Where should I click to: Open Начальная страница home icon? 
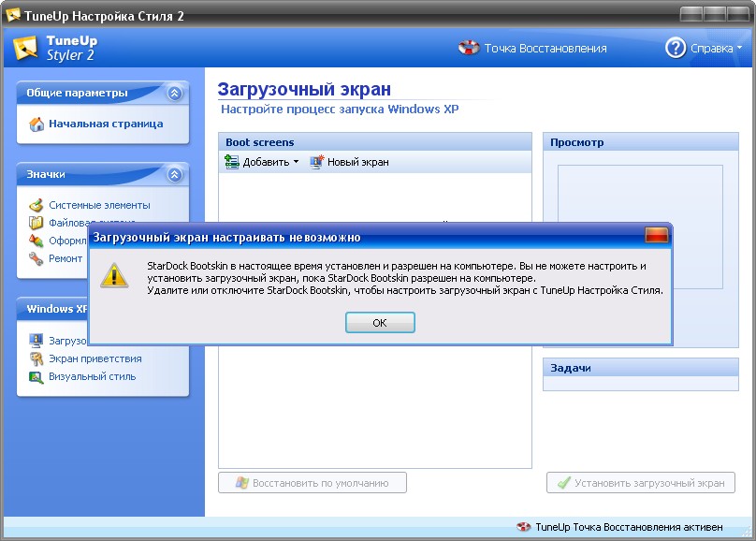36,124
